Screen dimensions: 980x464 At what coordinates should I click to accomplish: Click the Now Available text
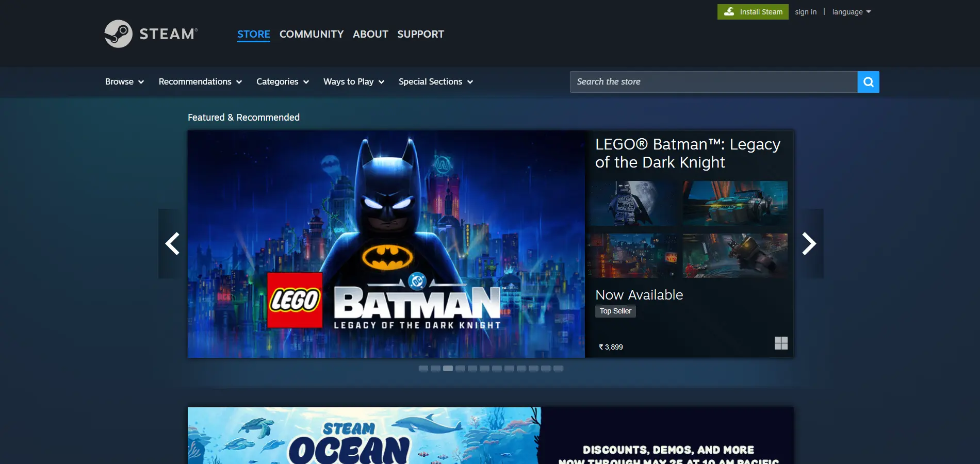(639, 295)
